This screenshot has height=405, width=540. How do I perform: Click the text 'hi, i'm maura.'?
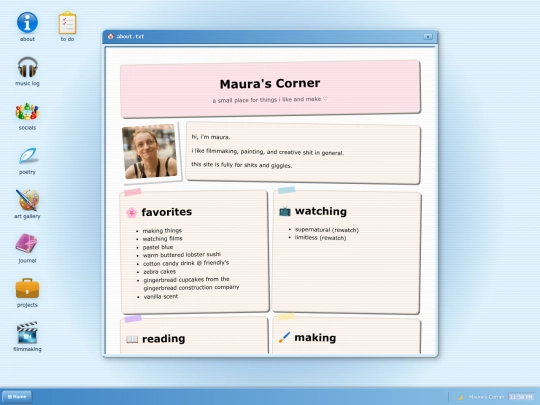[211, 137]
